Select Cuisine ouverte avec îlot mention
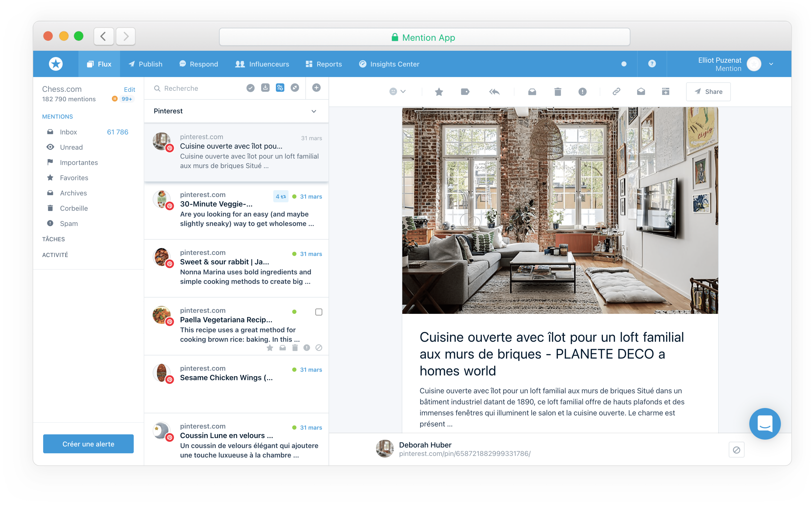The height and width of the screenshot is (505, 812). pos(236,152)
